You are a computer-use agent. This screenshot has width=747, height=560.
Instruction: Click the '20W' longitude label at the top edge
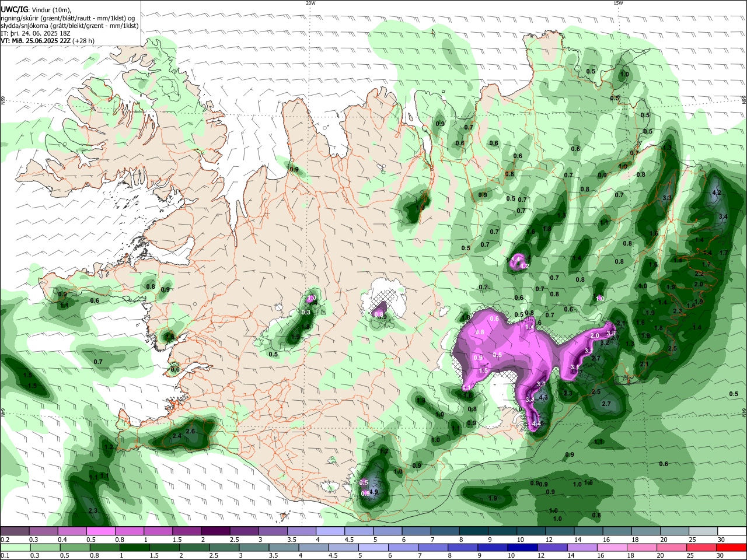click(x=310, y=3)
